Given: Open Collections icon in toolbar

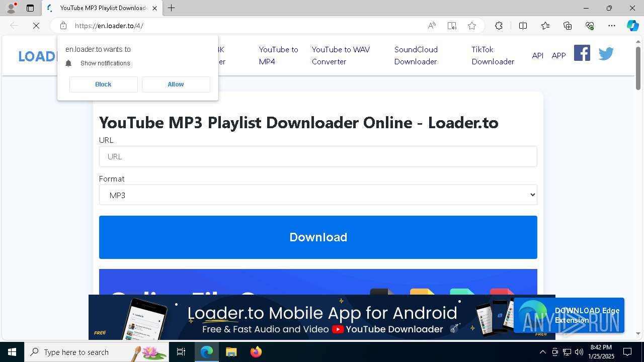Looking at the screenshot, I should click(568, 26).
